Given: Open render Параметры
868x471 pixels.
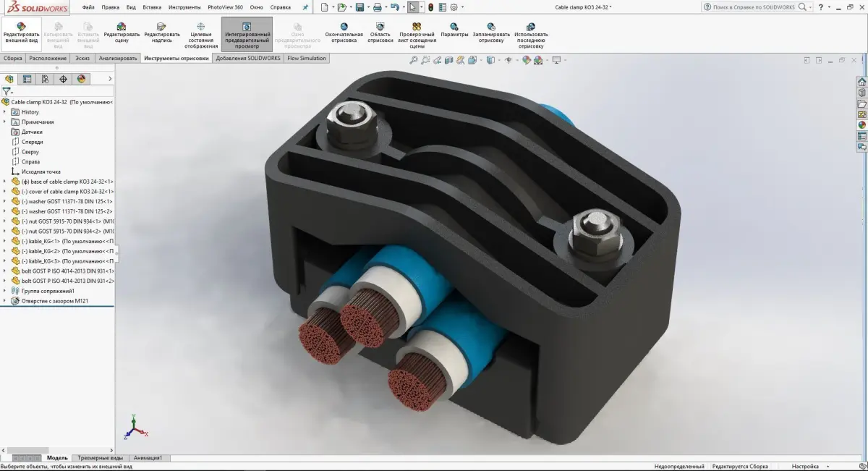Looking at the screenshot, I should [x=454, y=30].
